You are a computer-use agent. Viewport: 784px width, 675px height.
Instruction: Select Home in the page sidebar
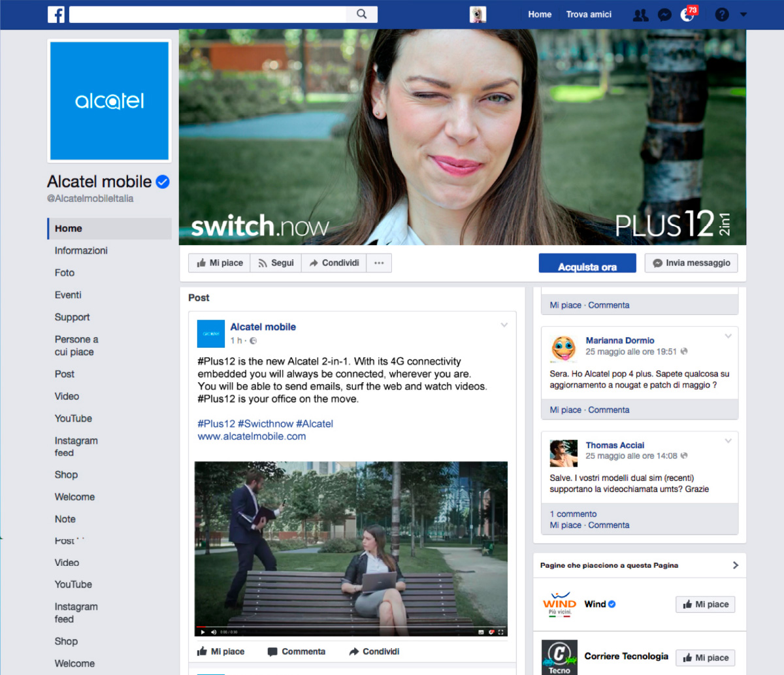pyautogui.click(x=109, y=229)
